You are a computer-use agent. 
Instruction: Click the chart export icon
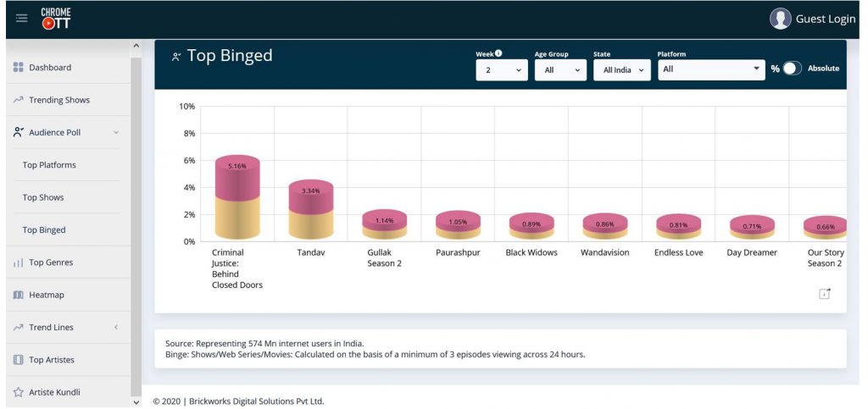pyautogui.click(x=825, y=293)
